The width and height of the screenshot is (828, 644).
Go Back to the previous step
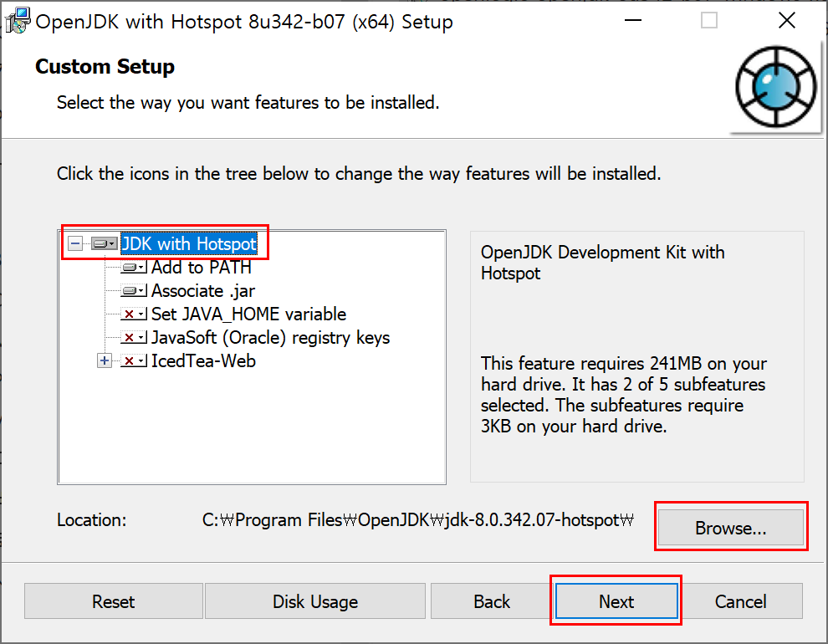point(492,601)
